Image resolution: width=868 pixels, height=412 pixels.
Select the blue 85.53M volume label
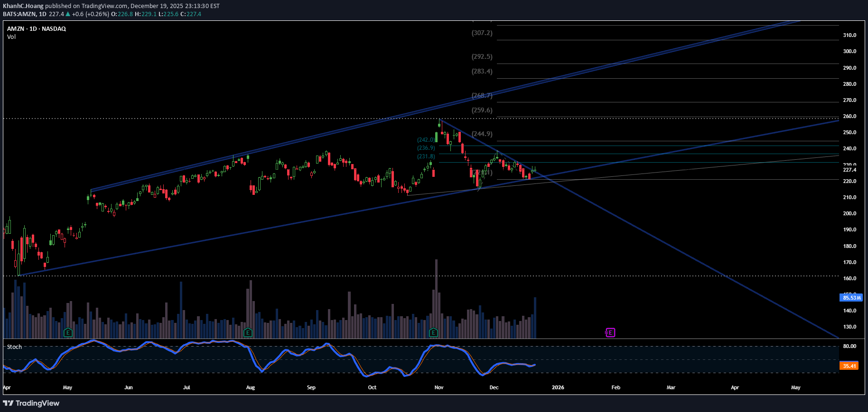pyautogui.click(x=851, y=298)
